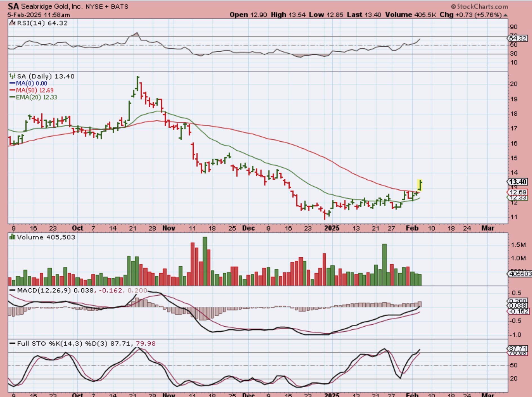Click the 1.0M level on volume axis
Screen dimensions: 532x397
pos(518,258)
